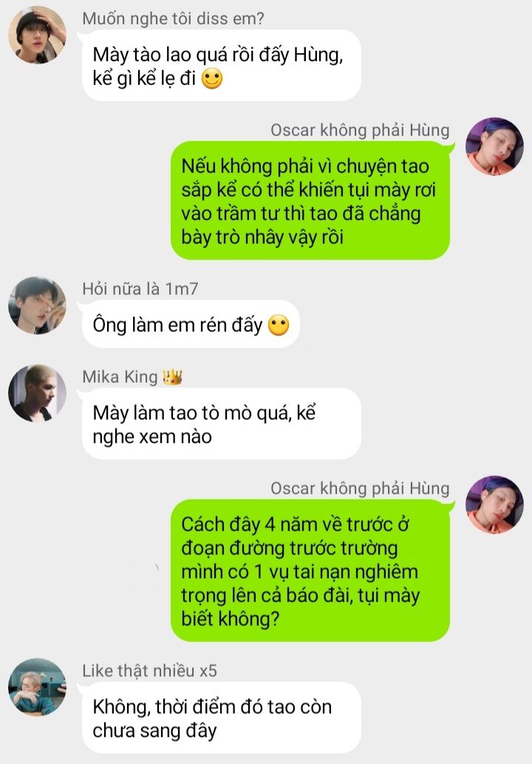Click the sender name "Muốn nghe tôi diss em?"
The height and width of the screenshot is (764, 532).
(173, 18)
